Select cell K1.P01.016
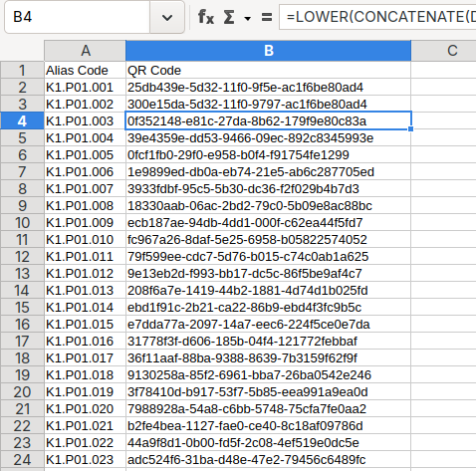The height and width of the screenshot is (471, 476). pyautogui.click(x=86, y=342)
